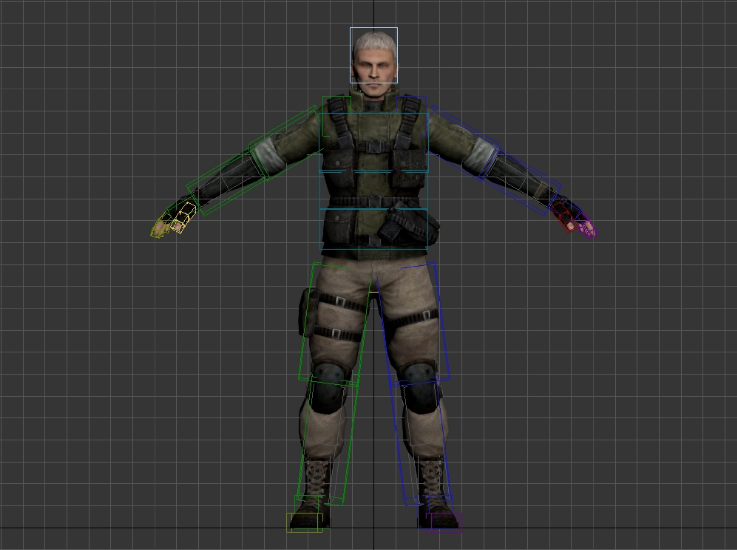Viewport: 737px width, 550px height.
Task: Select the green thigh hitbox
Action: pyautogui.click(x=335, y=324)
